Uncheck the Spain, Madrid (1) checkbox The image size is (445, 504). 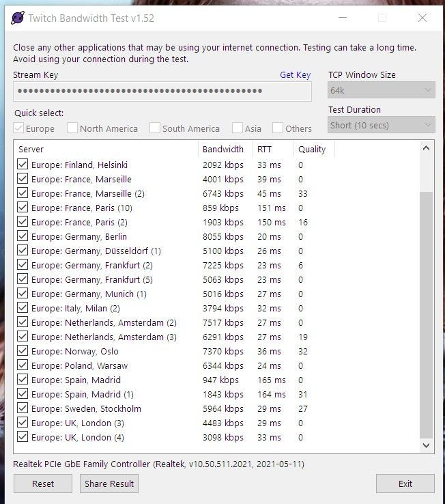(x=23, y=394)
